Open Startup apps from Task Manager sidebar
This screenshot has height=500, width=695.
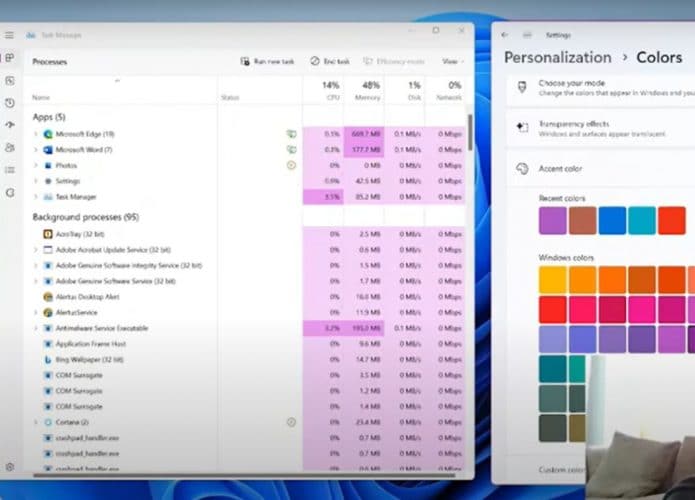click(10, 125)
